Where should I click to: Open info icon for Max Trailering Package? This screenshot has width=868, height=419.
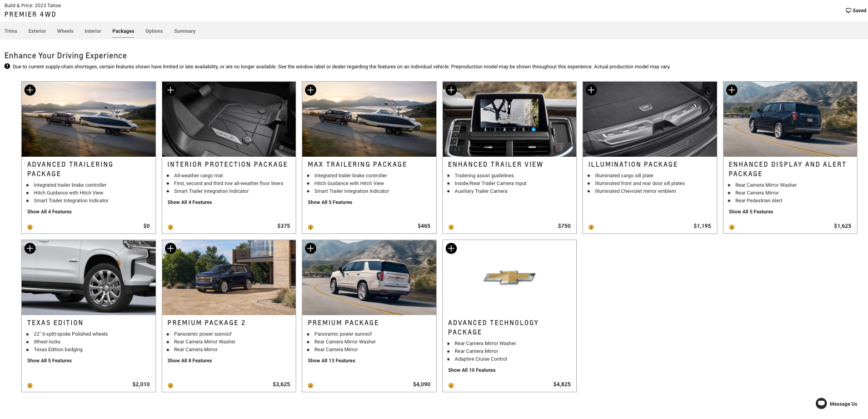311,227
